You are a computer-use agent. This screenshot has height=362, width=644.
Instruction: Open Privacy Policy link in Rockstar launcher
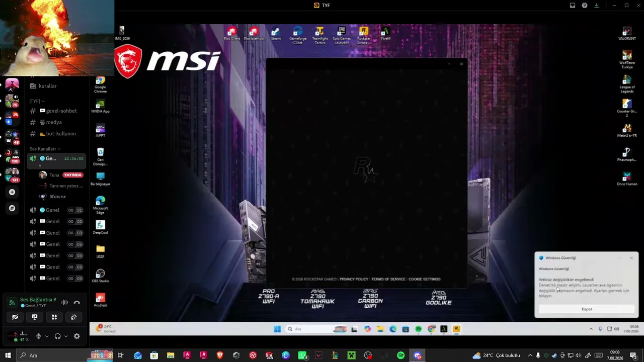[x=354, y=279]
